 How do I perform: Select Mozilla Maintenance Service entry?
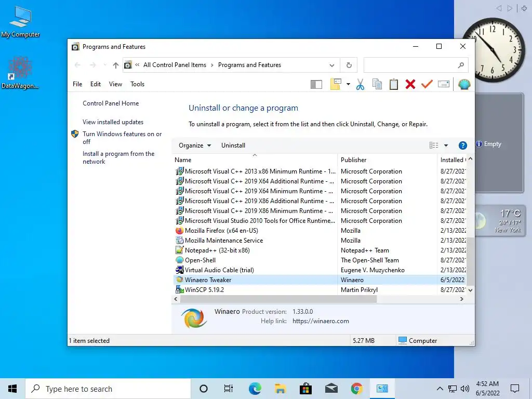(320, 241)
